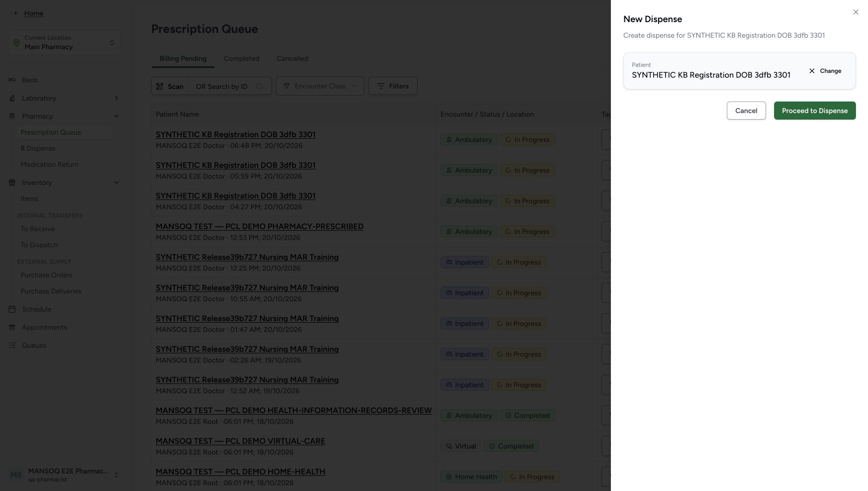Viewport: 868px width, 491px height.
Task: Switch to Cancelled tab
Action: point(292,59)
